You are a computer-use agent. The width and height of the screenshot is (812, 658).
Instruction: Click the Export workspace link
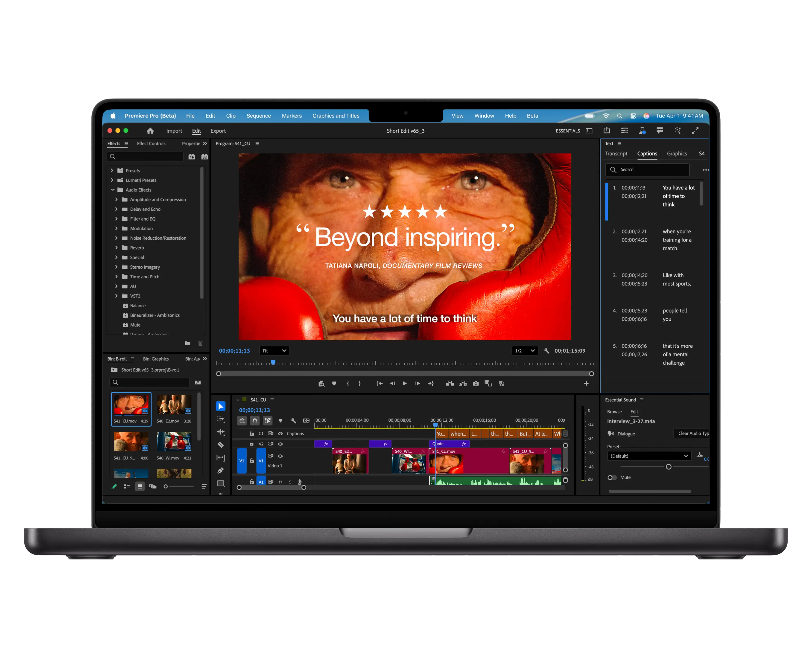pos(218,131)
